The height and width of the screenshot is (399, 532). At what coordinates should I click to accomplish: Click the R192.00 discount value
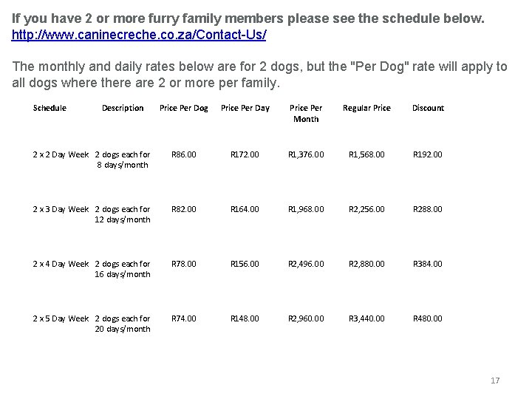pyautogui.click(x=428, y=154)
